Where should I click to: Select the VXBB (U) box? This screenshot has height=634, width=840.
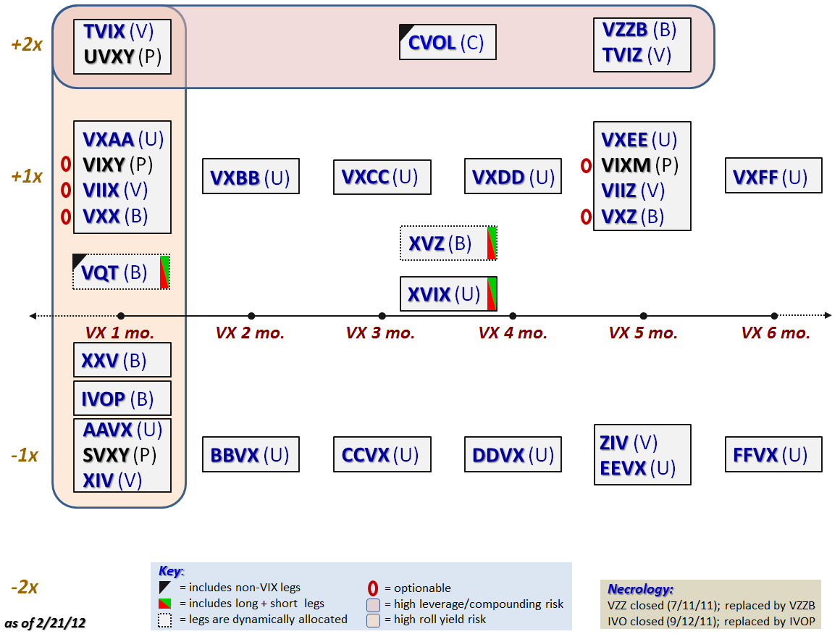point(251,176)
